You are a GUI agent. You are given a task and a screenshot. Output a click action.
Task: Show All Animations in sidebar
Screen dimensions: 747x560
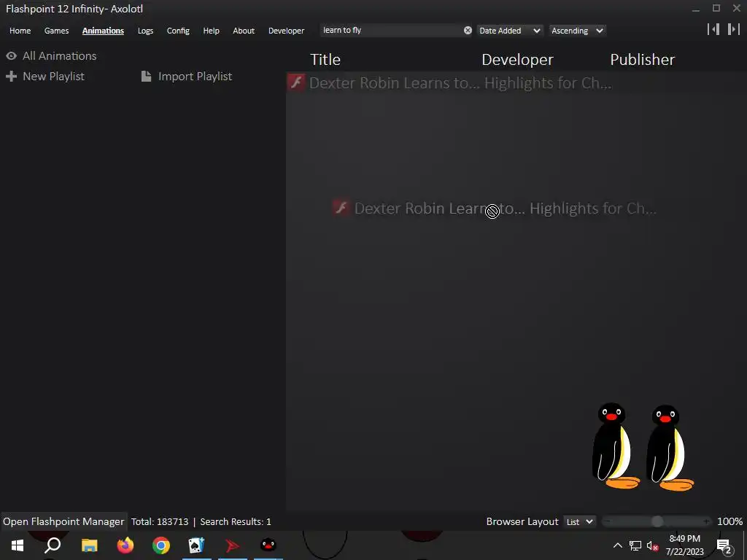[60, 55]
